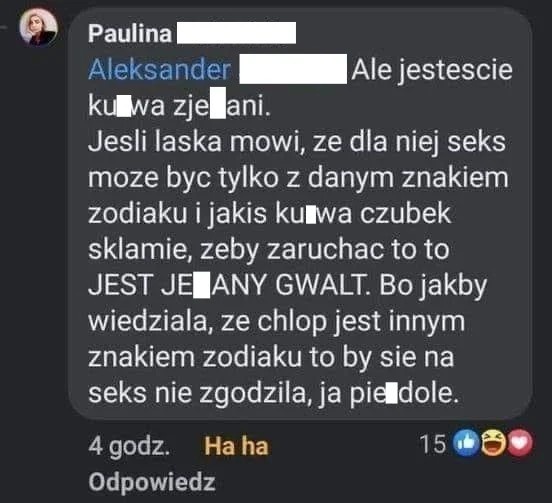
Task: Click the word 'zaruchac' in the comment
Action: click(x=325, y=249)
